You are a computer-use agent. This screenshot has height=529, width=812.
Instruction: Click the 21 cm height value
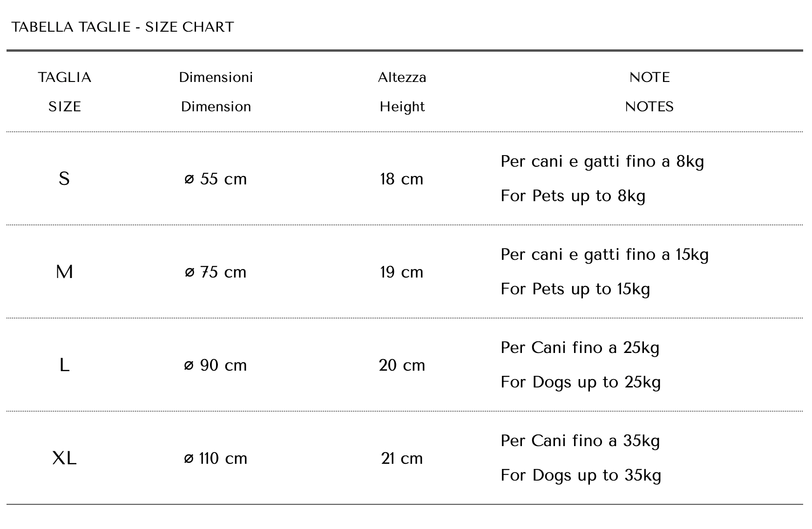click(402, 458)
